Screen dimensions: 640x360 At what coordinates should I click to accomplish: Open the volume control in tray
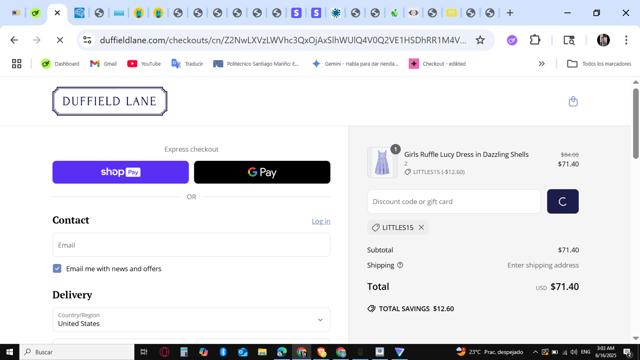click(x=574, y=352)
